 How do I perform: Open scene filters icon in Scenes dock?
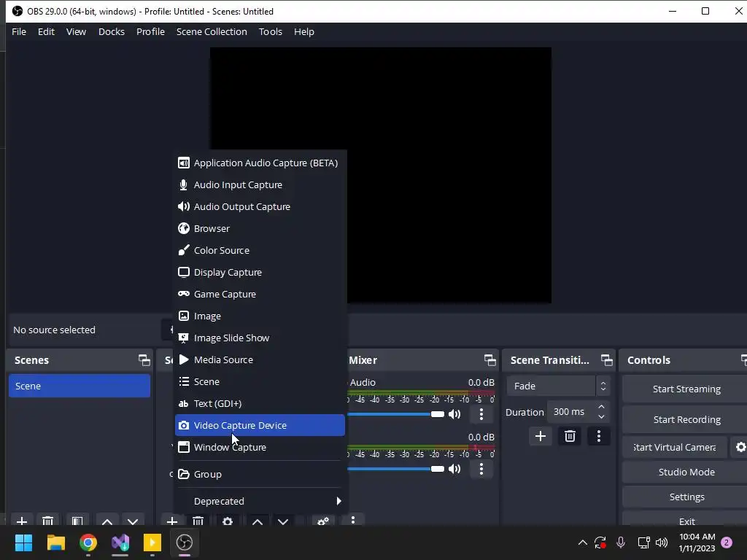coord(77,521)
